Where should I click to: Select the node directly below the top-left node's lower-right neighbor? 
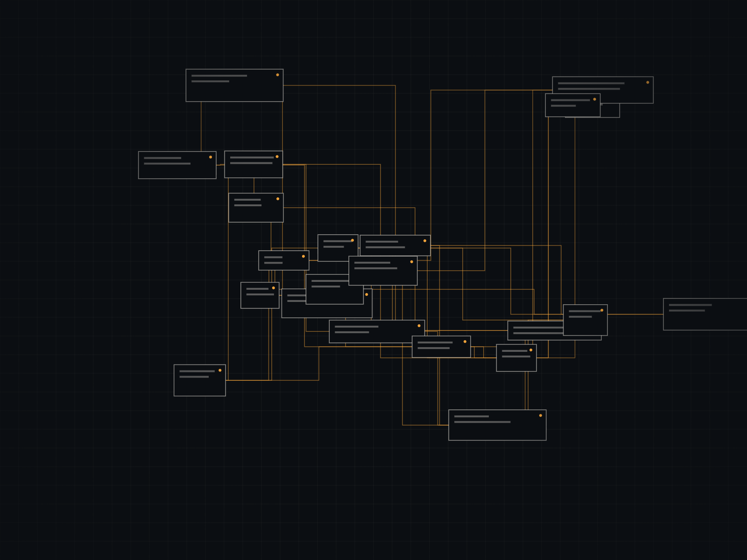point(256,208)
